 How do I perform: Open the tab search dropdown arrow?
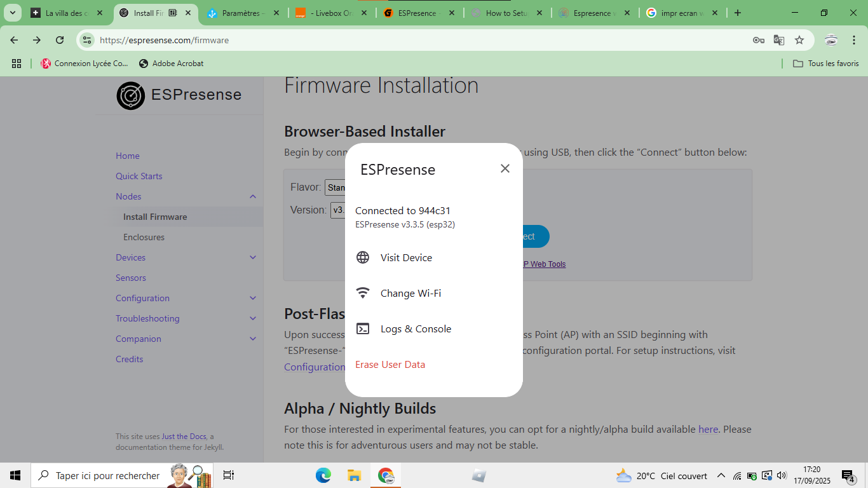(x=12, y=13)
